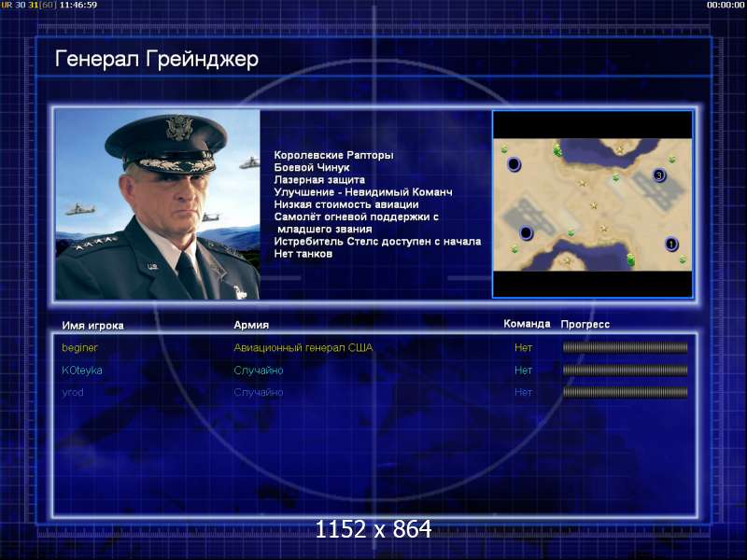The width and height of the screenshot is (747, 560).
Task: Click the "Лазерная защита" line
Action: [319, 180]
